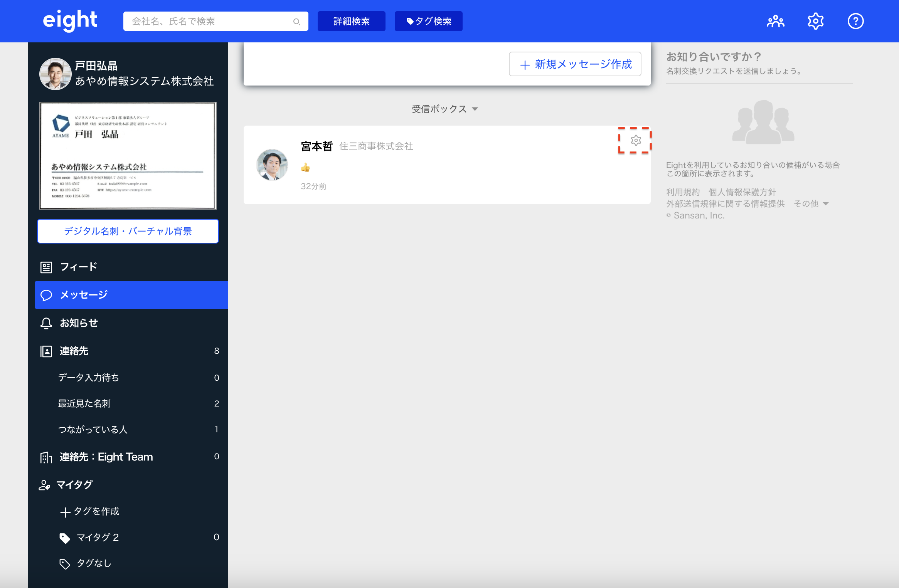Click デジタル名刺・バーチャル背景 button

coord(128,231)
